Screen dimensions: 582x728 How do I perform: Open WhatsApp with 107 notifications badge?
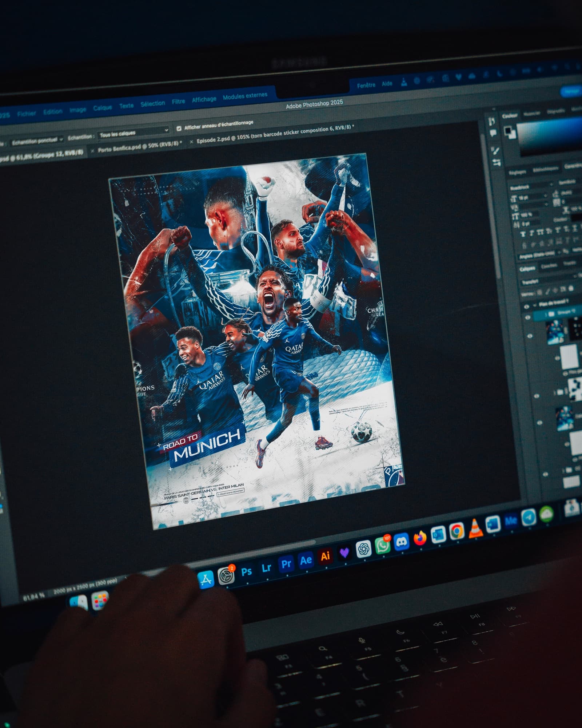382,545
